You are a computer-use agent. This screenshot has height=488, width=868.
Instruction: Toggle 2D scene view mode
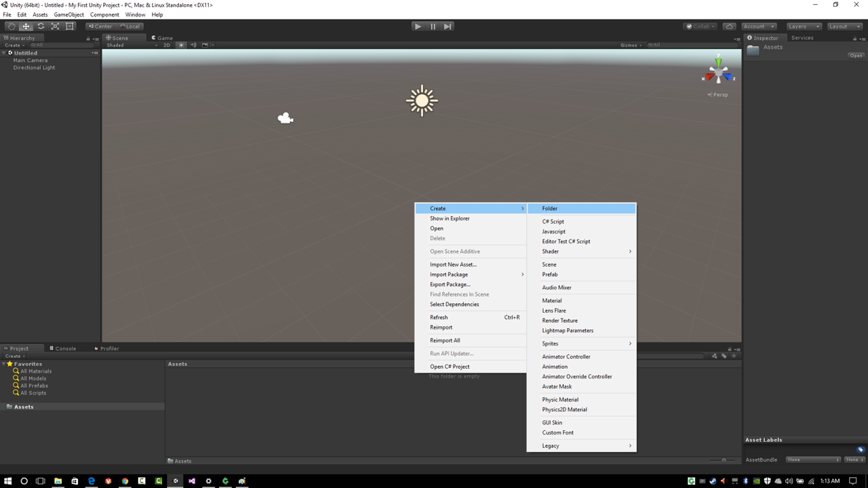pyautogui.click(x=167, y=45)
